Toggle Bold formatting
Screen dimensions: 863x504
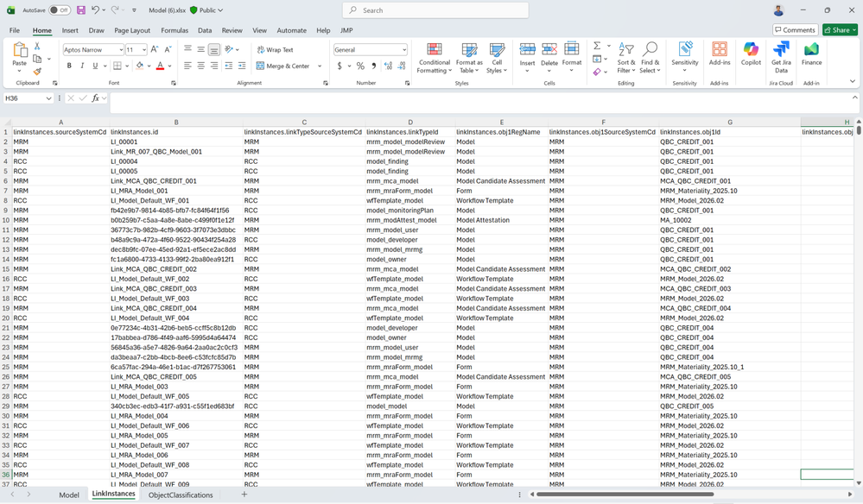tap(69, 66)
